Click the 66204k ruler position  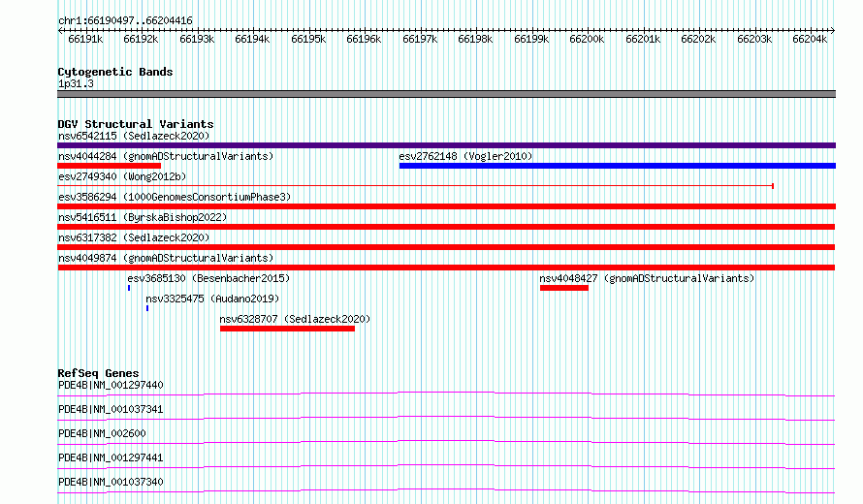pos(810,39)
